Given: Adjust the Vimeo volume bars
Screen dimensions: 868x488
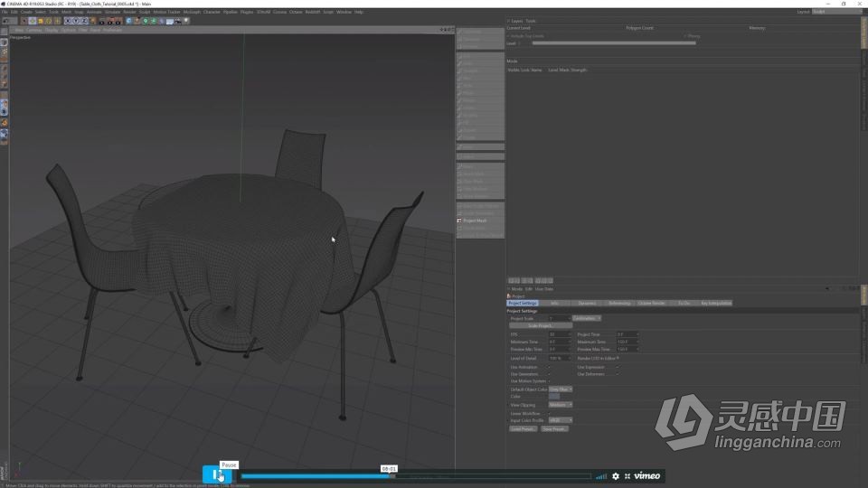Looking at the screenshot, I should tap(601, 476).
